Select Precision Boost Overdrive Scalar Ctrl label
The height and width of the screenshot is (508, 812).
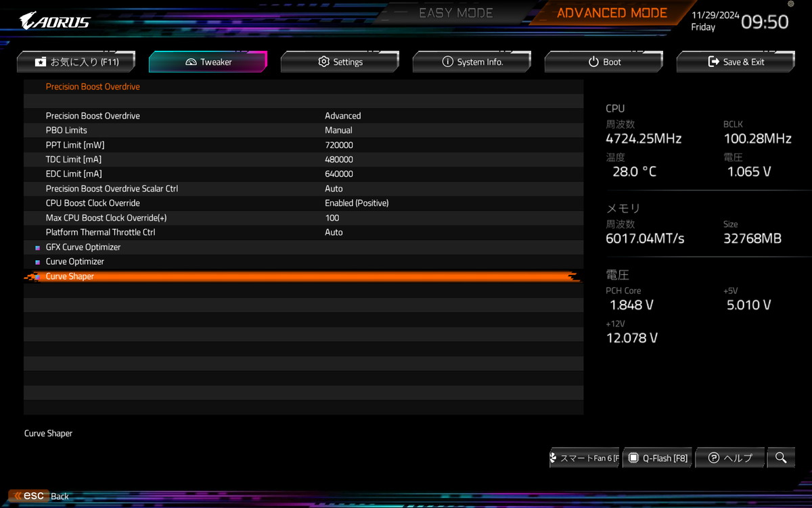(x=112, y=188)
